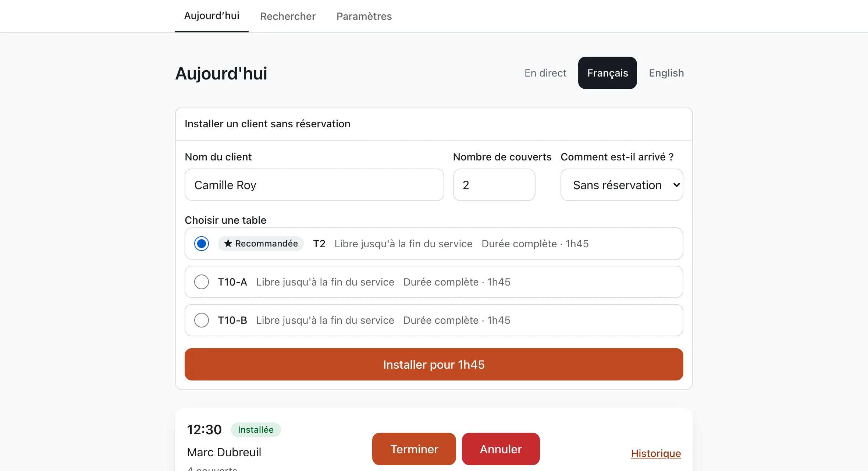Screen dimensions: 868x471
Task: Click the Installée status badge
Action: click(x=256, y=430)
